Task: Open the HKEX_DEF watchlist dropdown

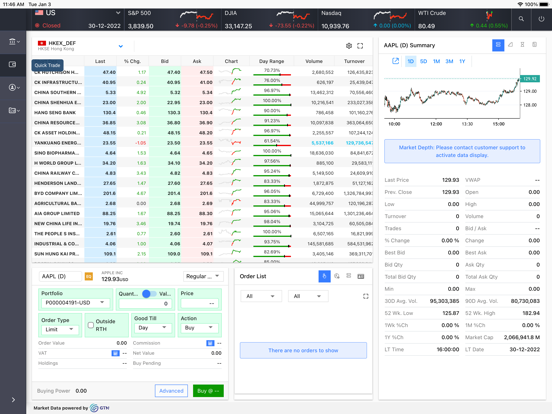Action: coord(121,46)
